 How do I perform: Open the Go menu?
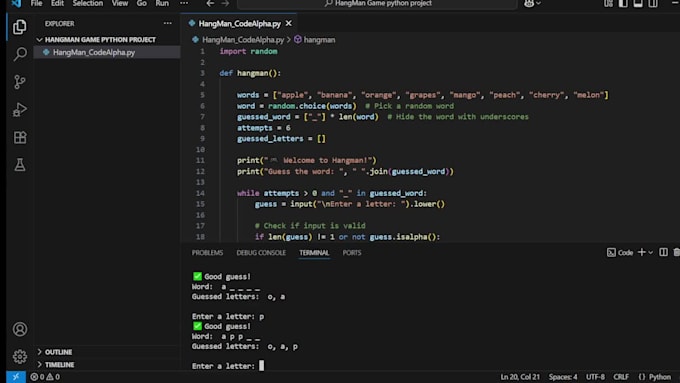coord(141,3)
